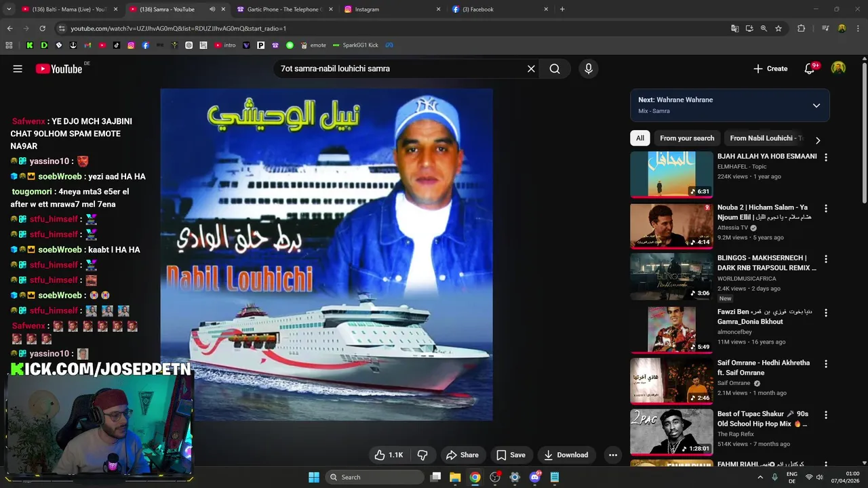Open the Chrome extensions puzzle icon
This screenshot has width=868, height=488.
pos(802,28)
